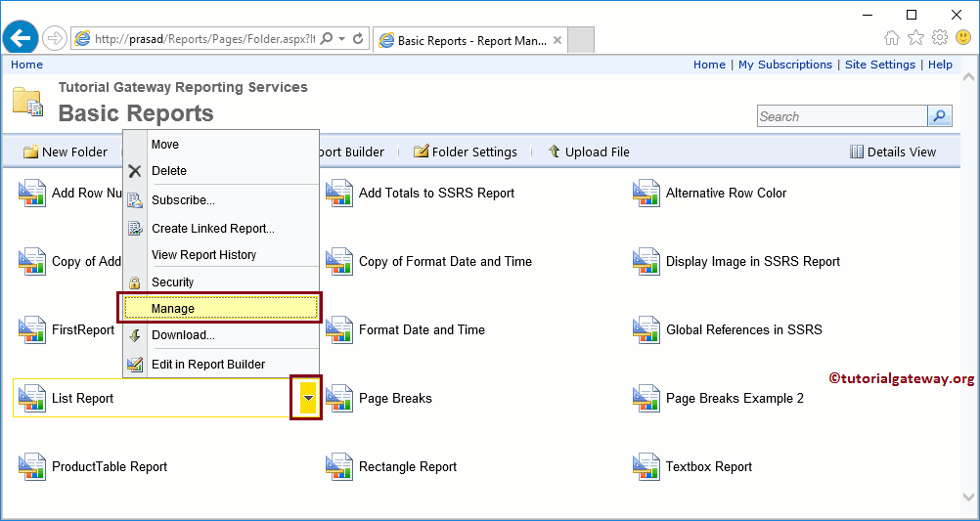Expand the address bar dropdown arrow
The image size is (980, 521).
[341, 39]
